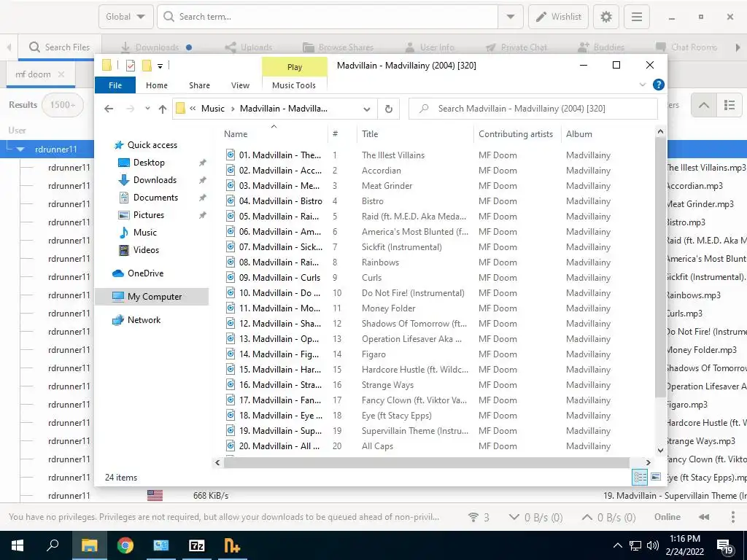This screenshot has width=747, height=560.
Task: Expand the search term history dropdown
Action: [510, 17]
